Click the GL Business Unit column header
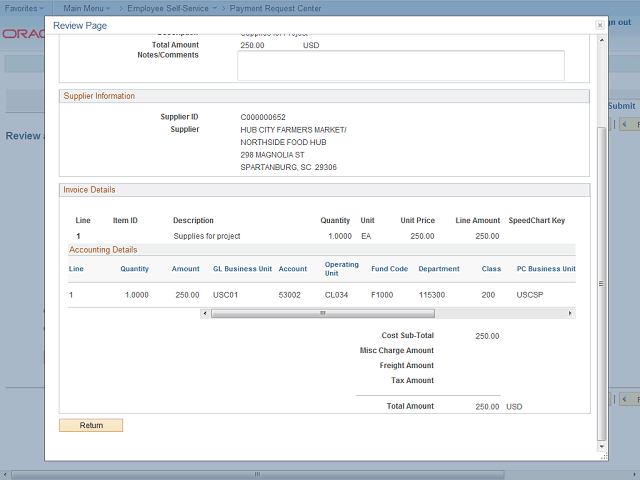This screenshot has height=480, width=640. pyautogui.click(x=242, y=269)
